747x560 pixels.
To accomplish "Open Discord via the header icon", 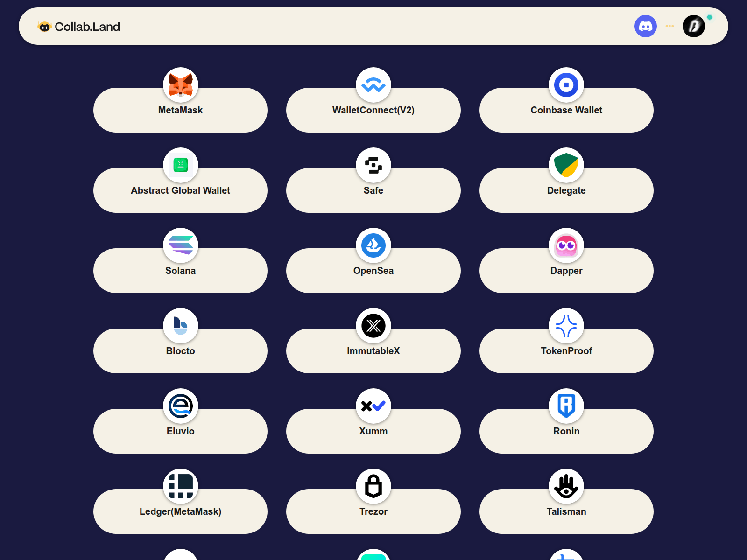I will point(646,26).
